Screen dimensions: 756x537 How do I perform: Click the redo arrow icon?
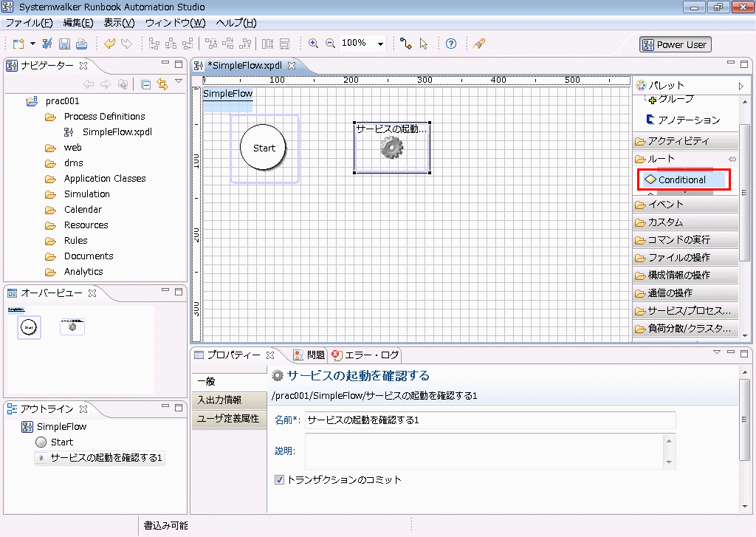point(126,44)
